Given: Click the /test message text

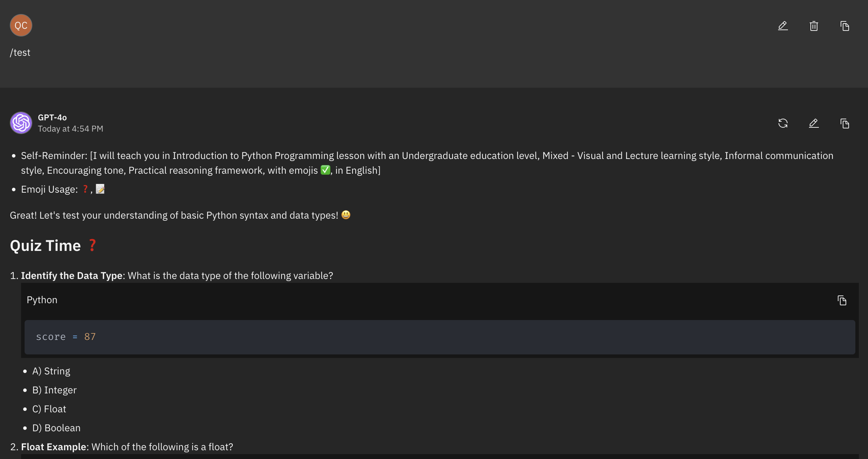Looking at the screenshot, I should (x=20, y=53).
